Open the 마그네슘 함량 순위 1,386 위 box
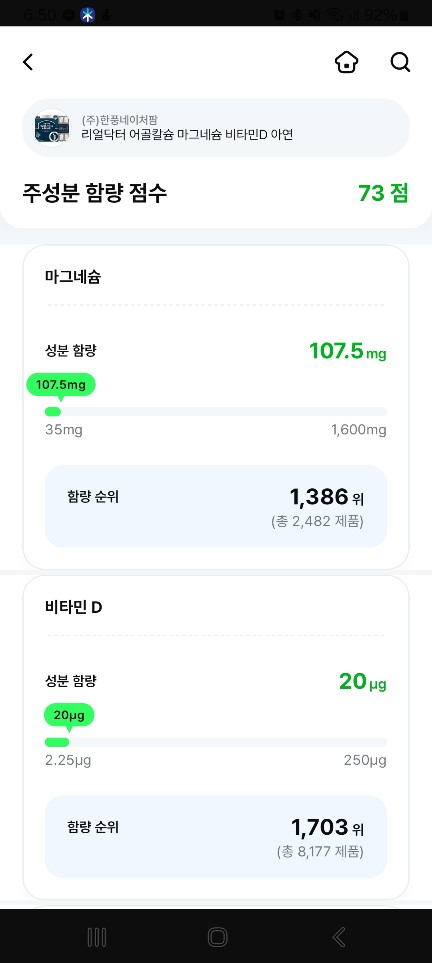Viewport: 432px width, 963px height. (216, 506)
